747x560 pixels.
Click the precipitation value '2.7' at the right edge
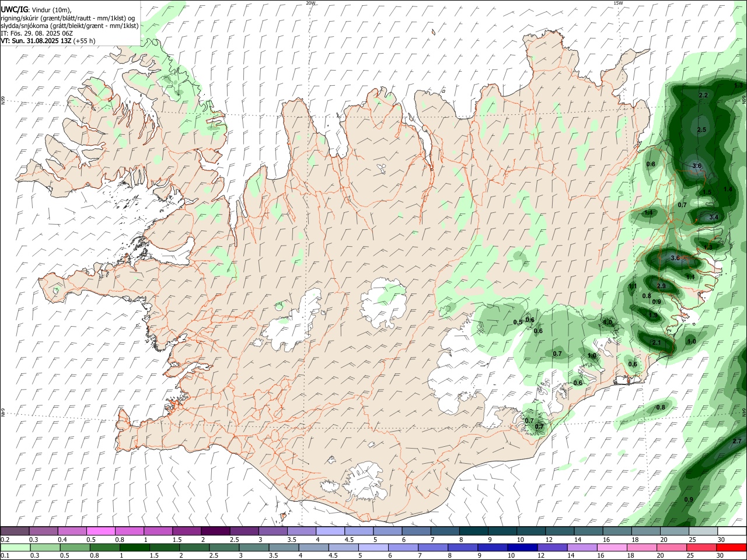(736, 441)
